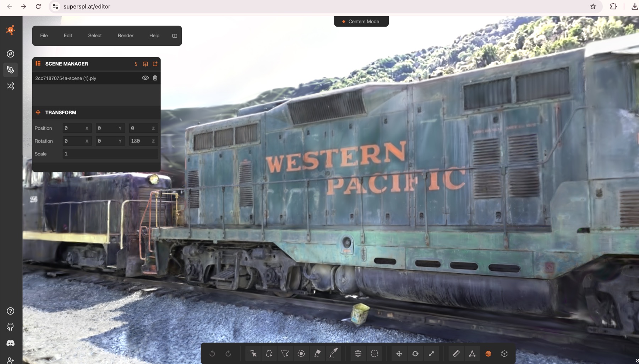Click the superspl.at/editor address bar

click(x=326, y=6)
